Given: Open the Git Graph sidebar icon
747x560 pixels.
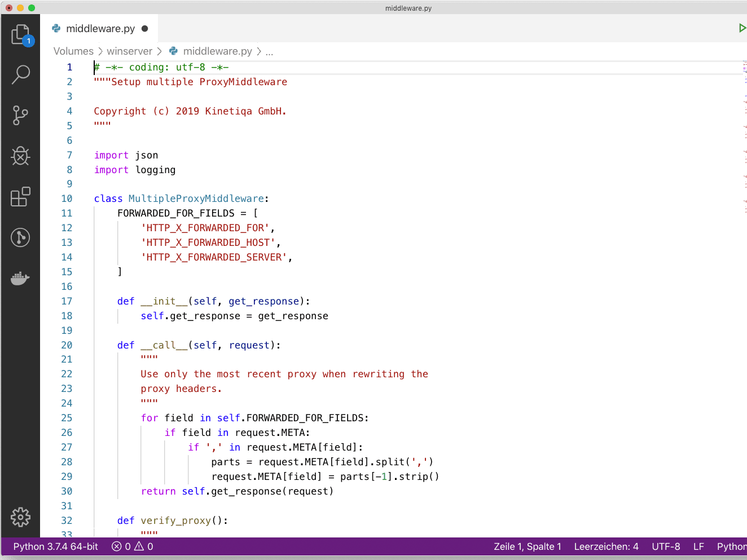Looking at the screenshot, I should coord(21,237).
